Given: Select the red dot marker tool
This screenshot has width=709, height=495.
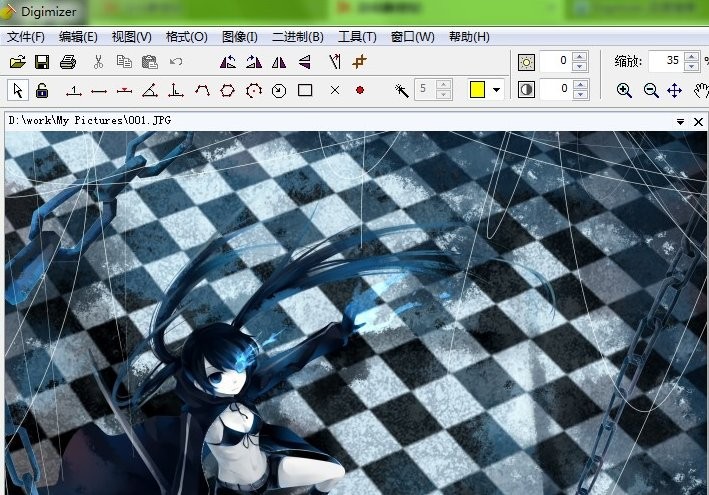Looking at the screenshot, I should [360, 90].
